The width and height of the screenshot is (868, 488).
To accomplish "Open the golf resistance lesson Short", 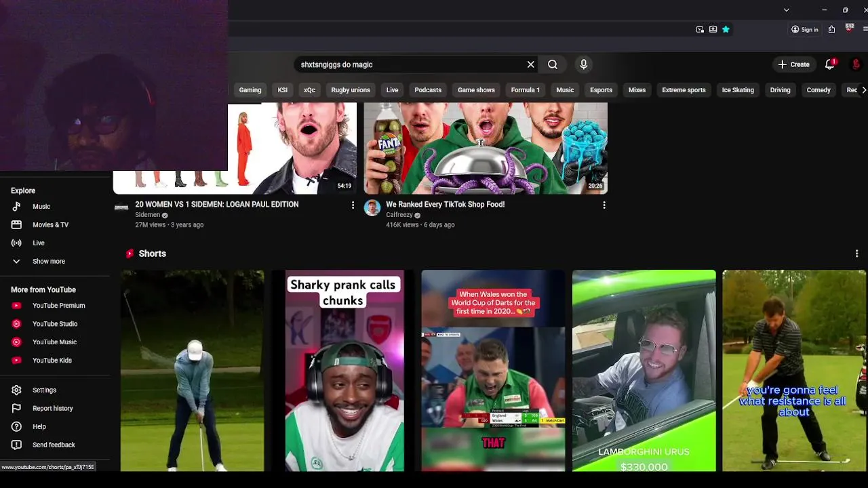I will coord(794,370).
